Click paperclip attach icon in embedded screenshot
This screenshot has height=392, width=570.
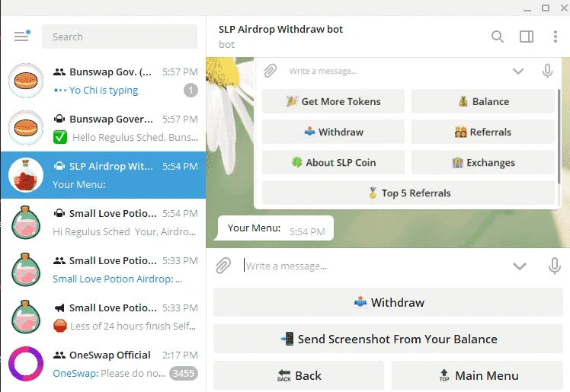pos(270,71)
